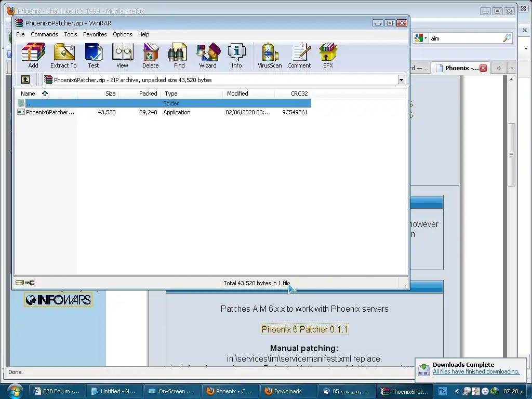Close the Phoenix tab in Firefox
Image resolution: width=532 pixels, height=399 pixels.
[483, 68]
